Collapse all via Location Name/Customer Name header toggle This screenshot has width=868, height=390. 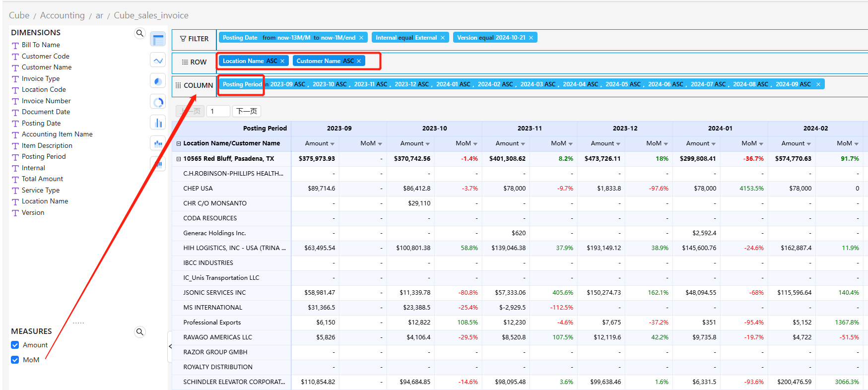179,143
